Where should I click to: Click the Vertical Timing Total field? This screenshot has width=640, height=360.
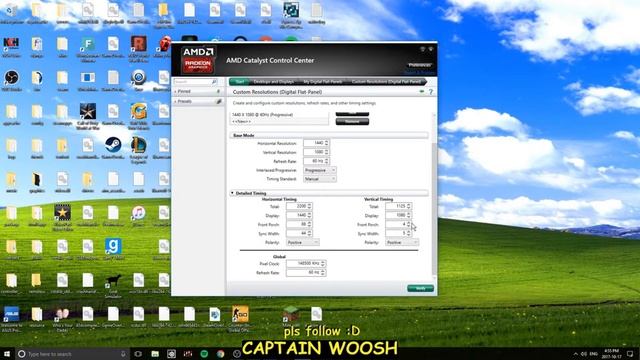click(398, 207)
